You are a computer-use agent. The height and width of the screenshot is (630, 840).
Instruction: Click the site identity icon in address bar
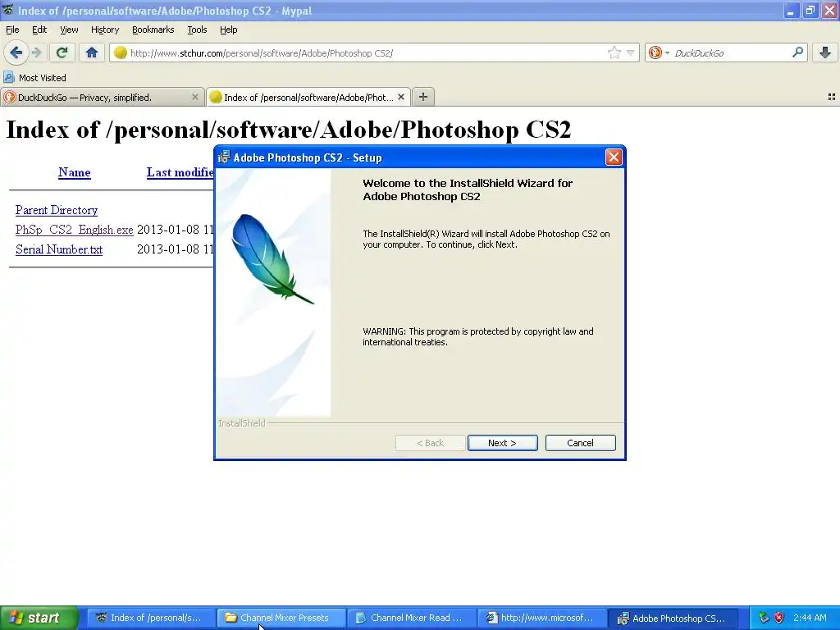coord(121,52)
